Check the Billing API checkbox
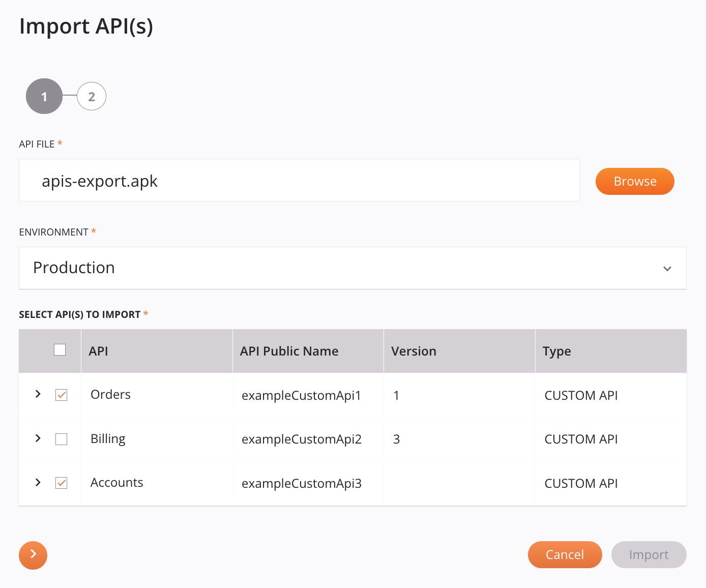 click(x=61, y=439)
